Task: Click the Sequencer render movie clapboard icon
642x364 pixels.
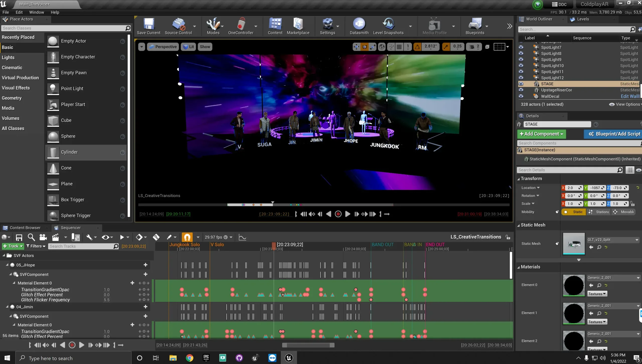Action: click(x=55, y=237)
